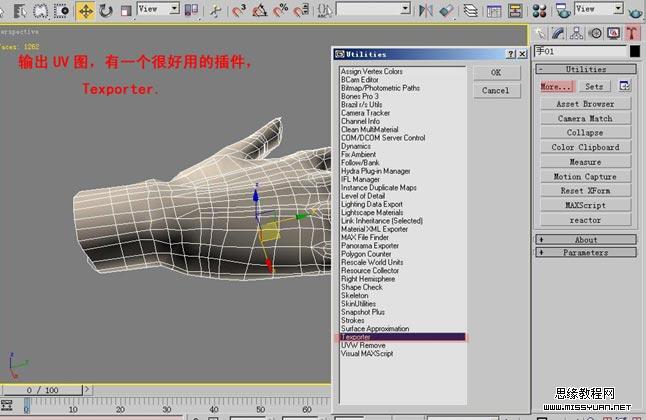Click the 0 / 100 time slider
The width and height of the screenshot is (646, 420).
point(42,390)
